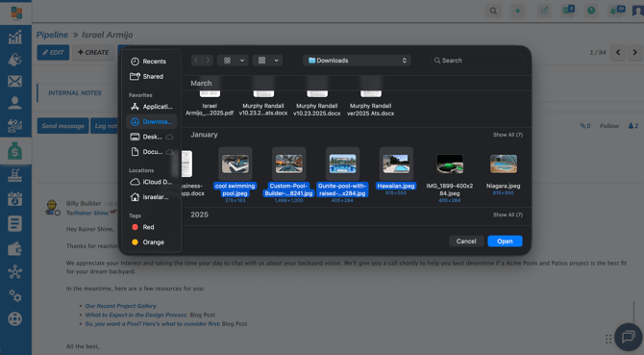Select iCloud Drive under Locations
This screenshot has height=355, width=644.
pyautogui.click(x=152, y=182)
